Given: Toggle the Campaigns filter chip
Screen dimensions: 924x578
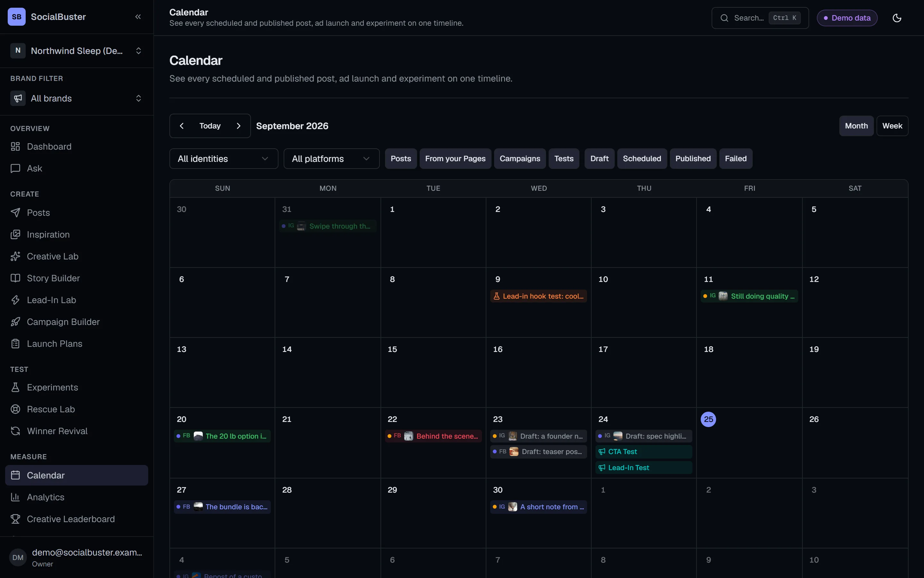Looking at the screenshot, I should coord(520,159).
